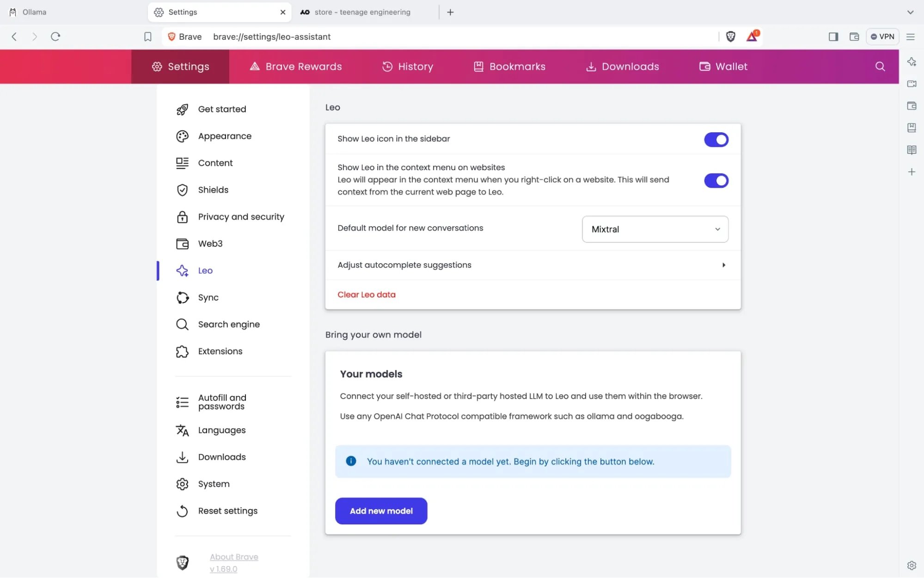Open the Leo AI star icon in the right sidebar
924x578 pixels.
click(x=912, y=62)
